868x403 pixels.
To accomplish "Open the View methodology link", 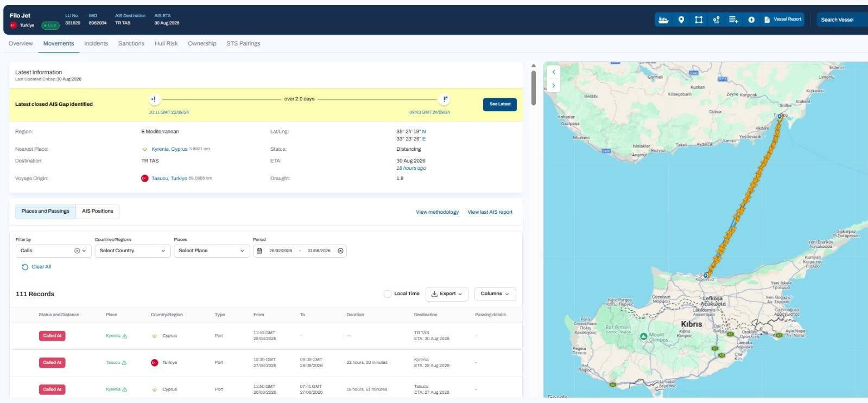I will [438, 212].
